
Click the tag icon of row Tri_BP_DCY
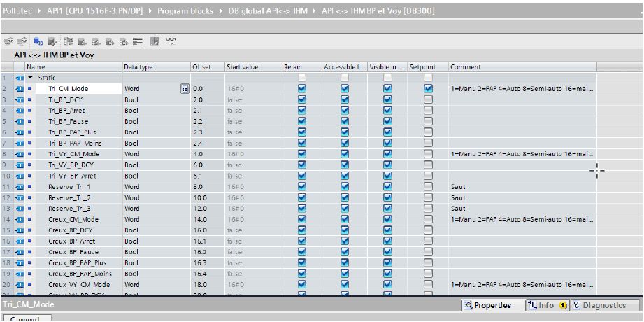(20, 100)
